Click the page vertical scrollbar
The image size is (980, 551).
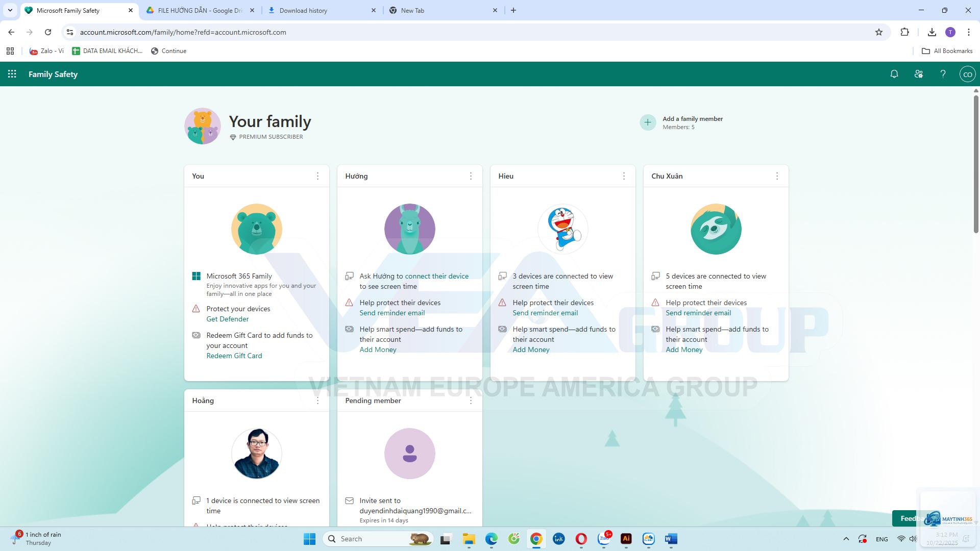(x=976, y=163)
